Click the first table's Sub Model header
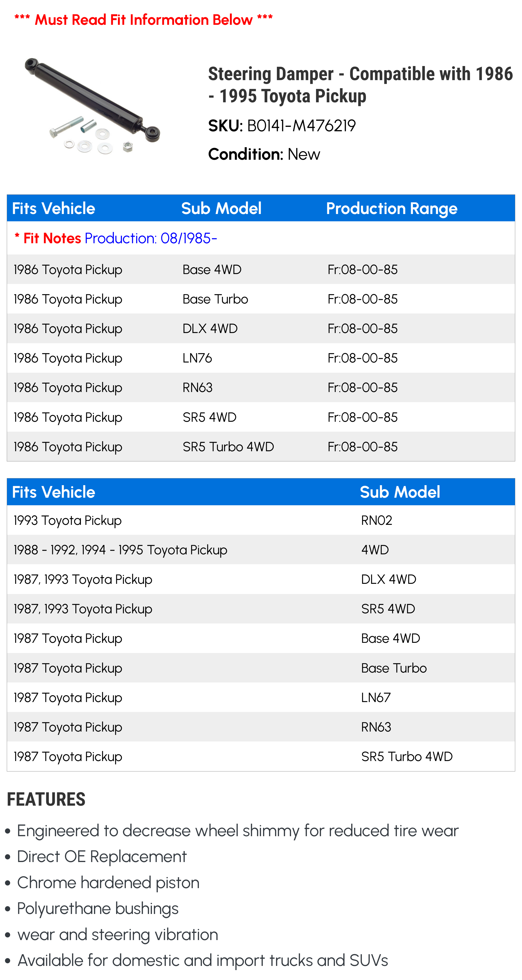This screenshot has width=522, height=980. [x=221, y=209]
